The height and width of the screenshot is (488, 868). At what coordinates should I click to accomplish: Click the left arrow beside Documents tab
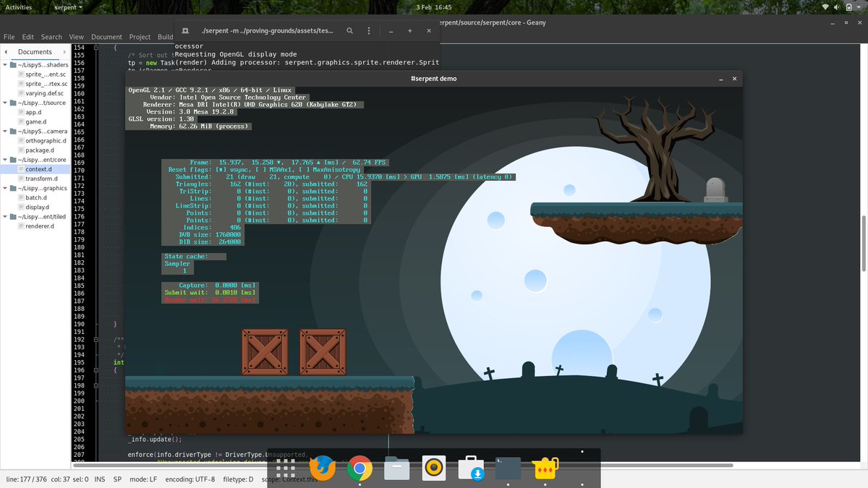pyautogui.click(x=5, y=52)
